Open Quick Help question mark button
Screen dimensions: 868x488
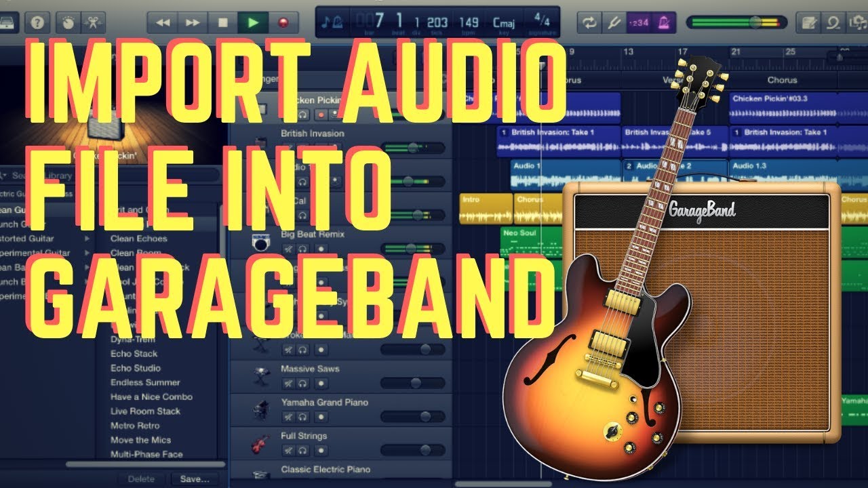pyautogui.click(x=38, y=22)
